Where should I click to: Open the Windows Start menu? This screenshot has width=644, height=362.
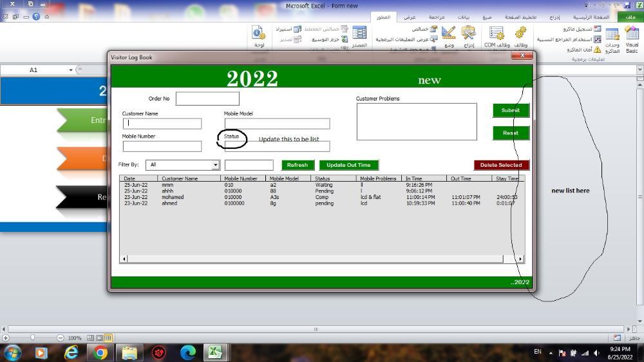click(x=12, y=352)
